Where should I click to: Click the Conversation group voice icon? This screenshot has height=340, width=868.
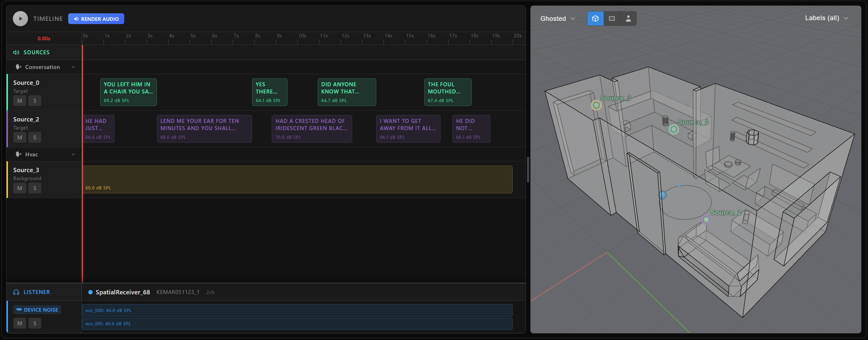pos(18,67)
